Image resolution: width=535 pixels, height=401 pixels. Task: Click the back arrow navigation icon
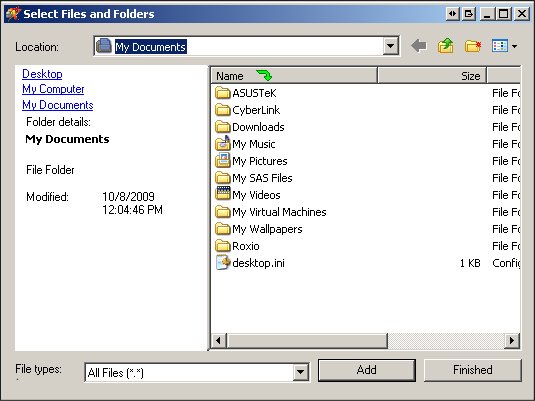point(419,46)
